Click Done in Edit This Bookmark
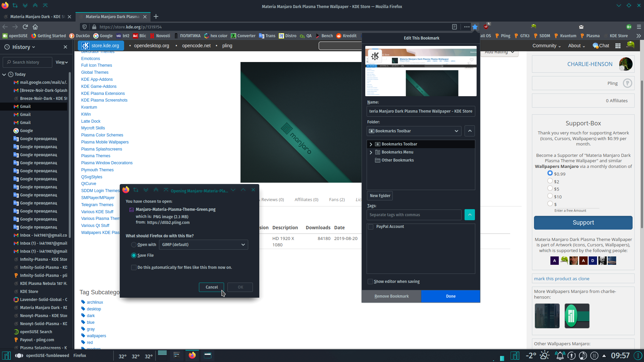The height and width of the screenshot is (362, 644). pos(450,296)
